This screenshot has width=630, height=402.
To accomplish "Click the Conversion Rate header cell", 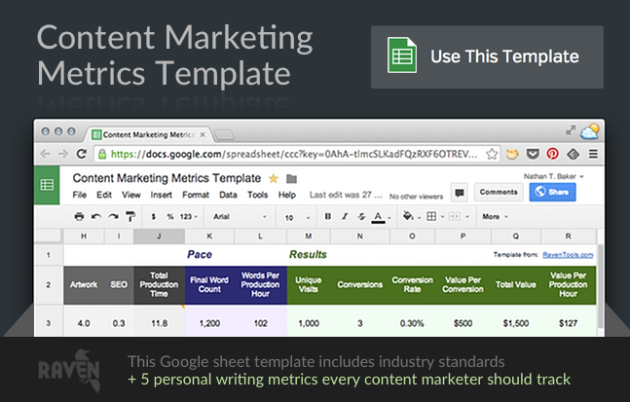I will point(412,285).
